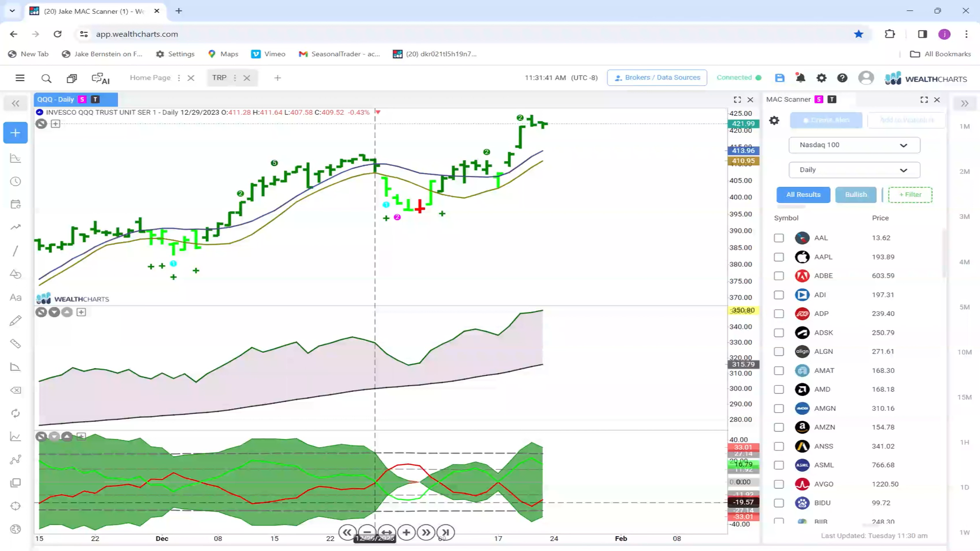Hide the price pane indicator toggle

[x=41, y=123]
